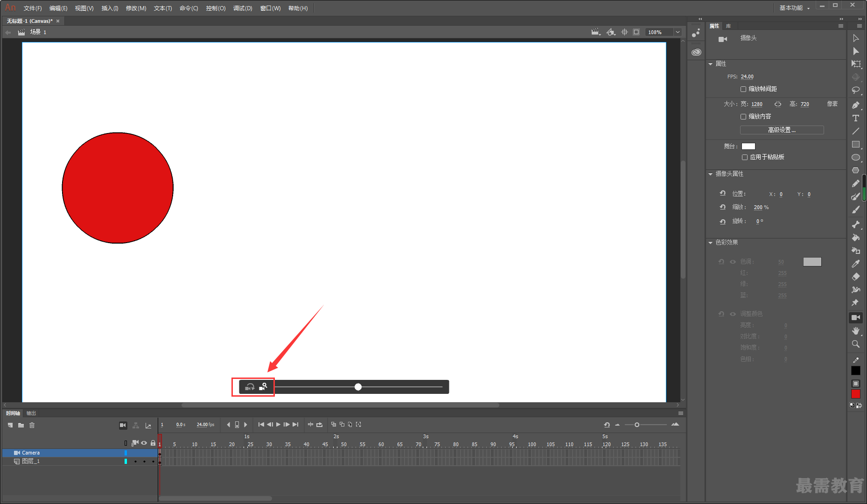The width and height of the screenshot is (867, 504).
Task: Create a new layer folder
Action: pyautogui.click(x=21, y=425)
